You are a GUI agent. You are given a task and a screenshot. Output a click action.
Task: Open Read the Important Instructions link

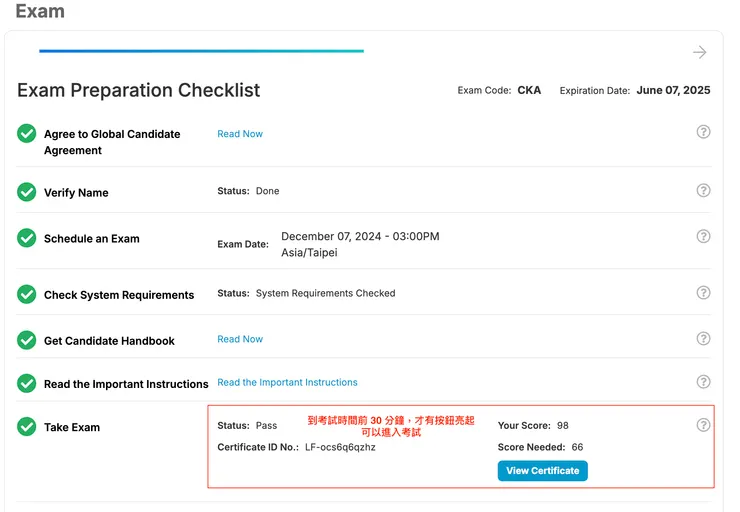(x=287, y=382)
